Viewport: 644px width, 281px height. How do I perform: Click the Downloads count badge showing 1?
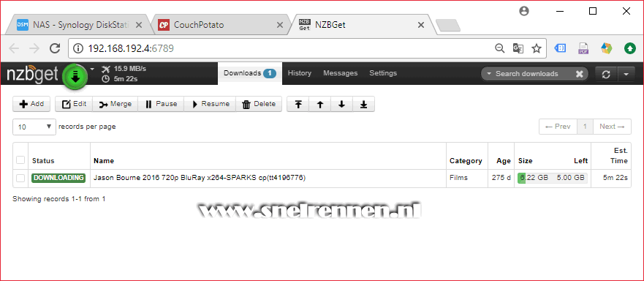(x=270, y=73)
